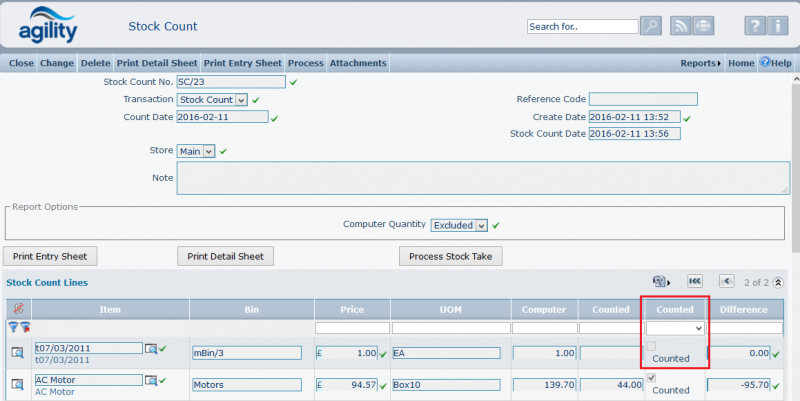This screenshot has width=800, height=401.
Task: Go to first page of stock lines
Action: [694, 282]
